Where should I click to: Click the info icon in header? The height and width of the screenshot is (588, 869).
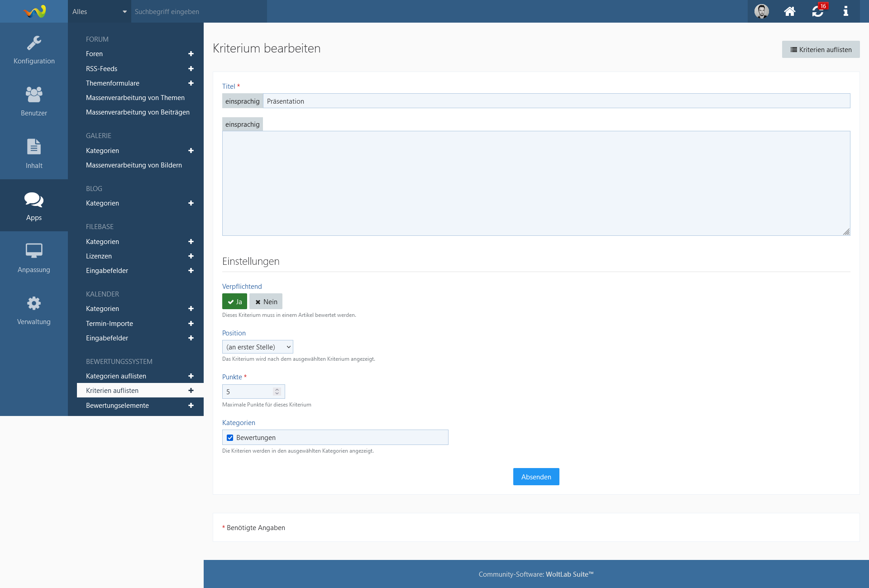845,11
